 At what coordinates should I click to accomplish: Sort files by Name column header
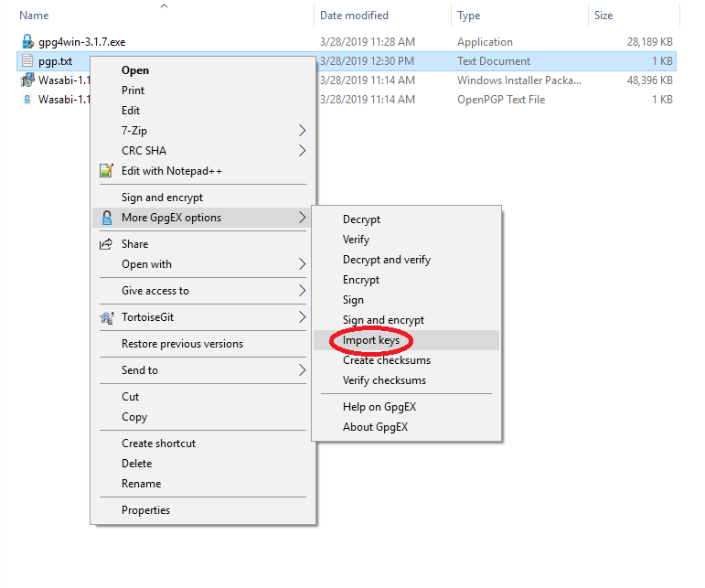coord(34,16)
